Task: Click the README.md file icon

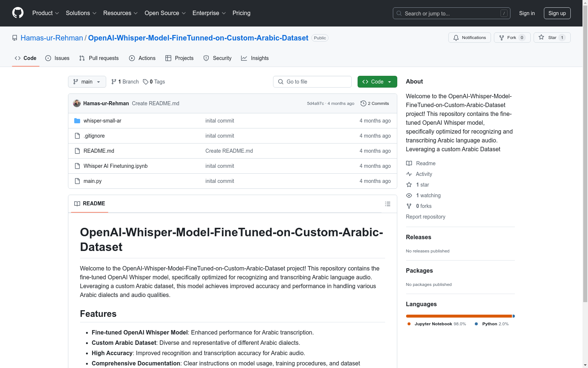Action: 77,151
